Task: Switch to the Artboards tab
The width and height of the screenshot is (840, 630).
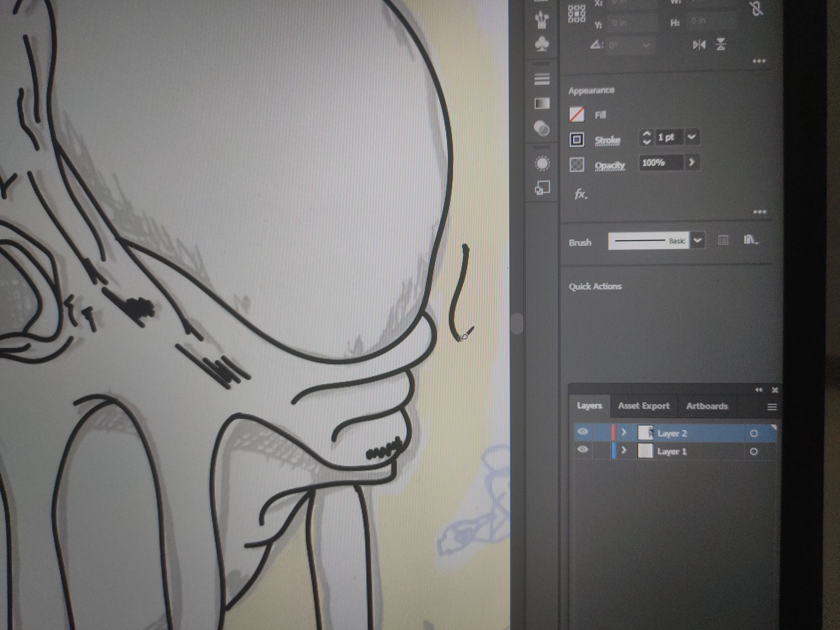Action: click(x=707, y=406)
